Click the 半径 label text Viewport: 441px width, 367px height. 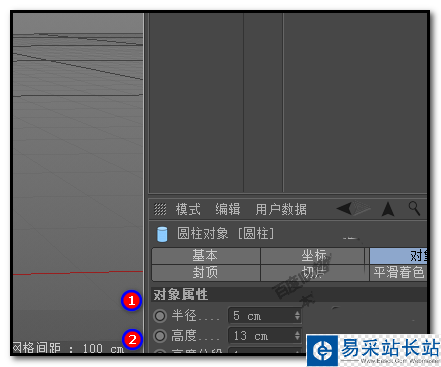tap(184, 315)
